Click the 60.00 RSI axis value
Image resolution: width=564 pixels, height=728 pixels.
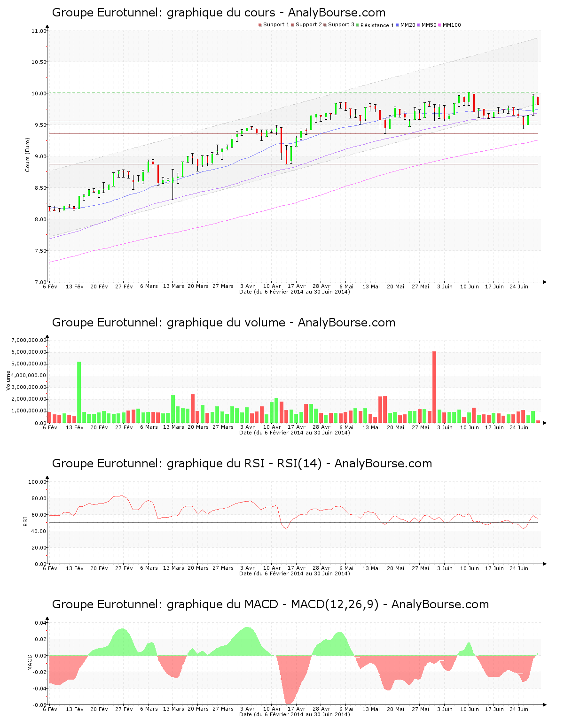click(x=39, y=515)
